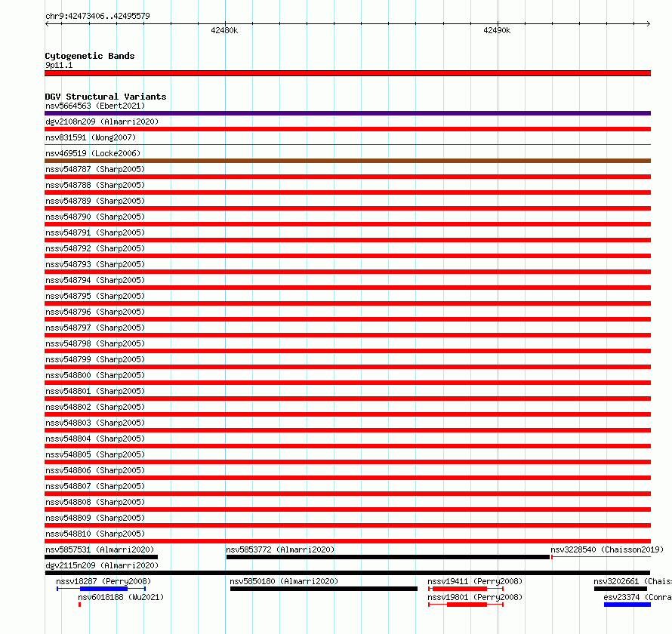Select the blue esv23374 variant bar
This screenshot has width=672, height=634.
click(x=627, y=605)
